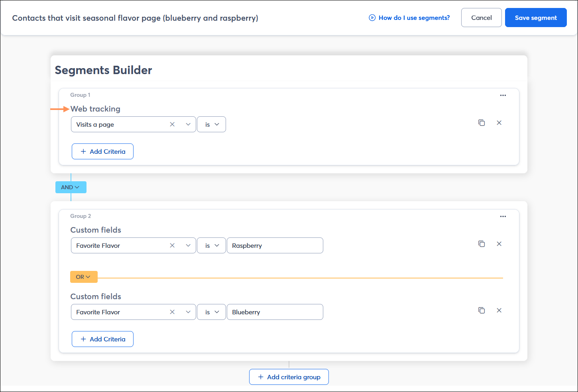Open Group 2 more options menu
Image resolution: width=578 pixels, height=392 pixels.
tap(503, 216)
